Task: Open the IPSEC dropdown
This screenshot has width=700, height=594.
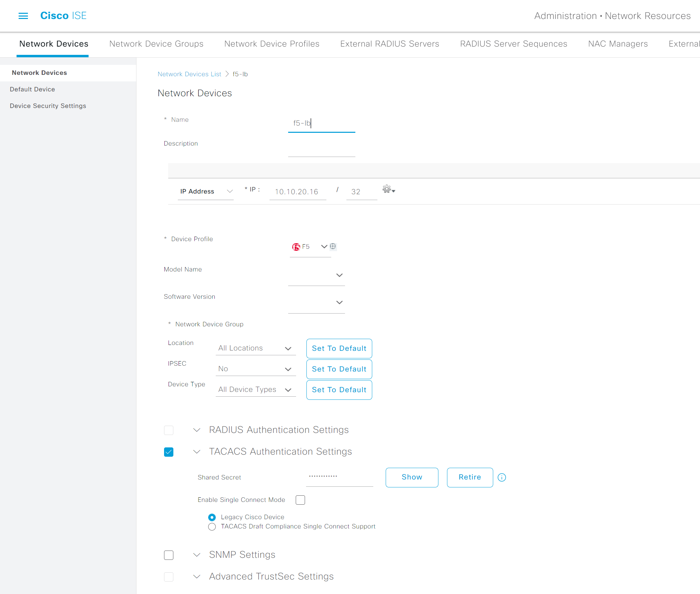Action: (255, 369)
